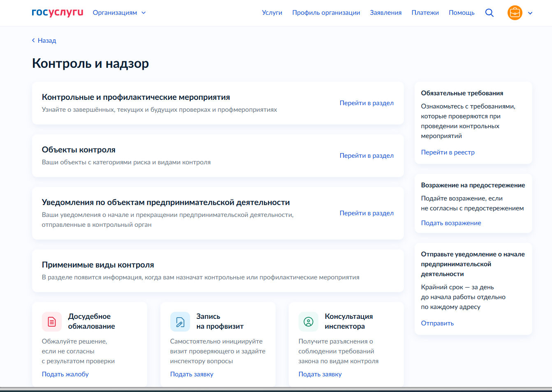This screenshot has height=392, width=552.
Task: Click the Контрольные и профилактические мероприятия heading
Action: pyautogui.click(x=136, y=97)
